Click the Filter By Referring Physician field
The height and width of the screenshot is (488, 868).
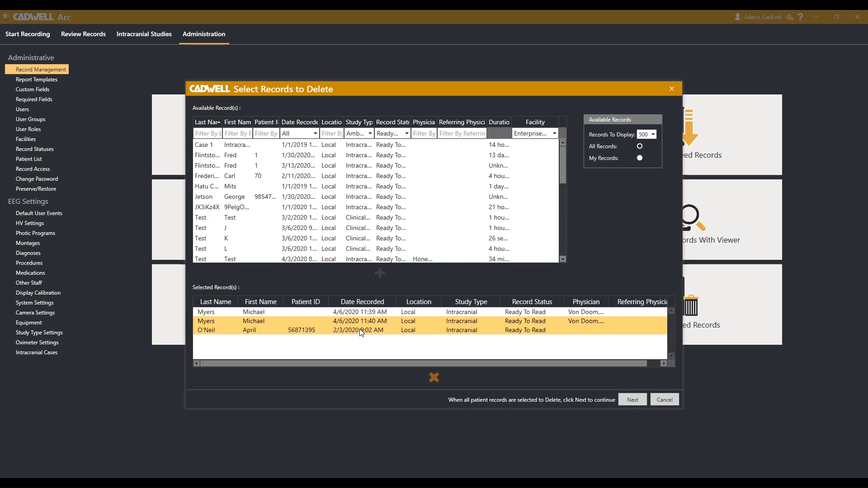click(x=462, y=133)
